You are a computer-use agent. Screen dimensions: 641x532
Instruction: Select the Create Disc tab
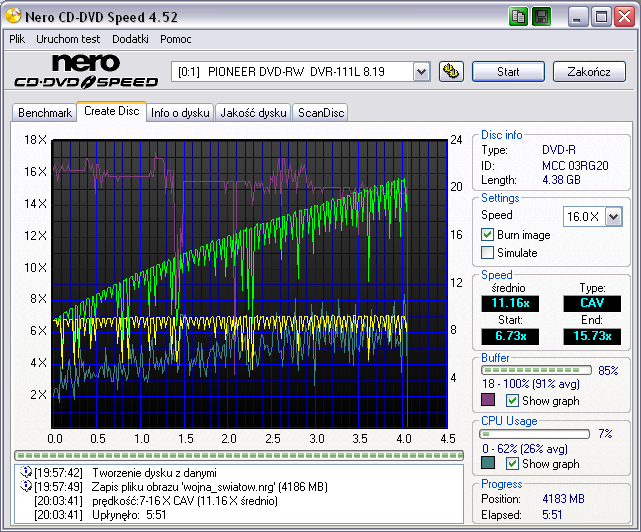click(112, 111)
